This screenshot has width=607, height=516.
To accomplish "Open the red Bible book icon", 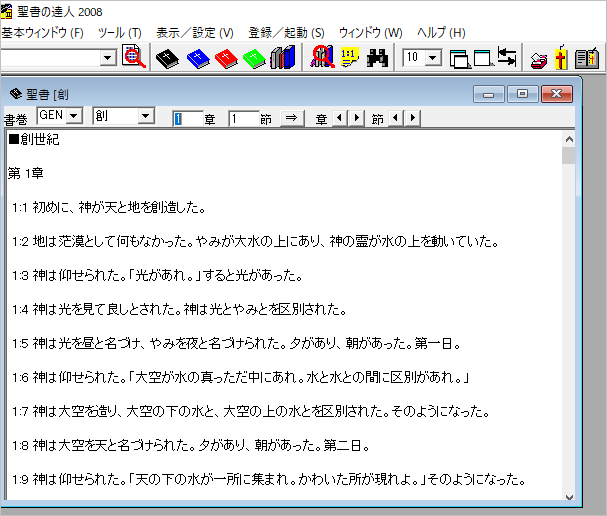I will [x=226, y=58].
